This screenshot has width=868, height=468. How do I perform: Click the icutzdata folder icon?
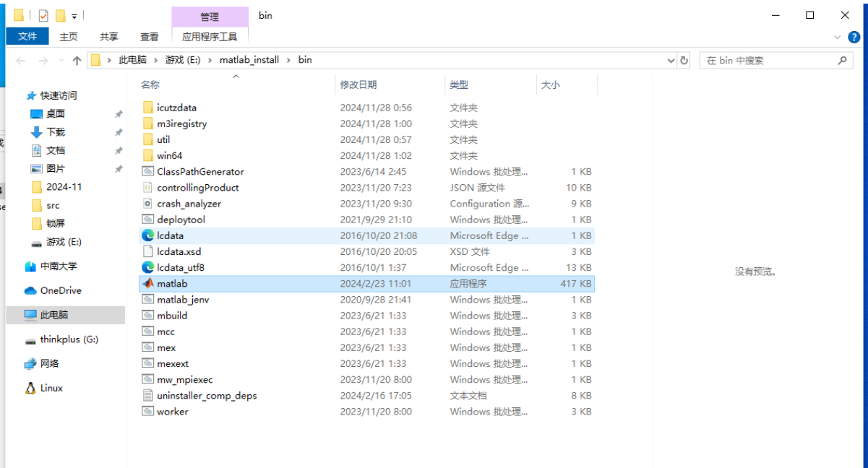click(x=147, y=108)
